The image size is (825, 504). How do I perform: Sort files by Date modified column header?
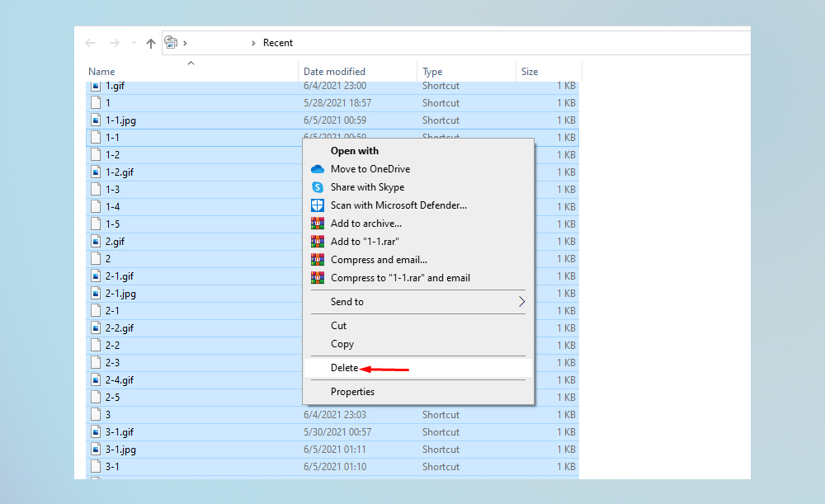pos(334,72)
